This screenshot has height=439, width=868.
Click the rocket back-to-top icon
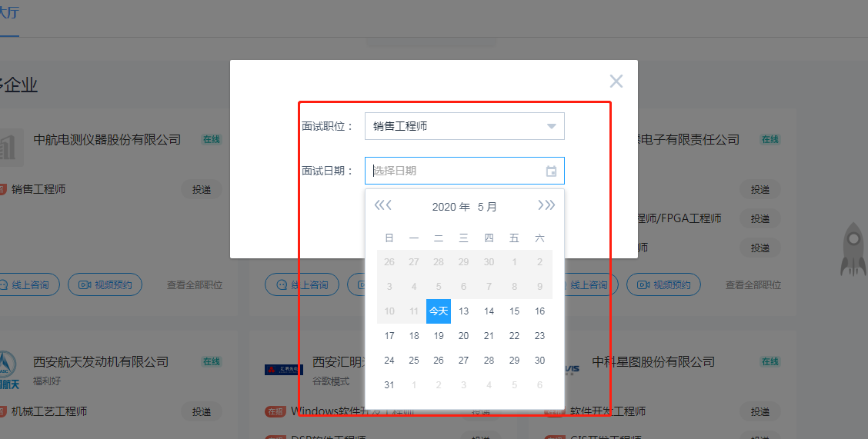852,250
